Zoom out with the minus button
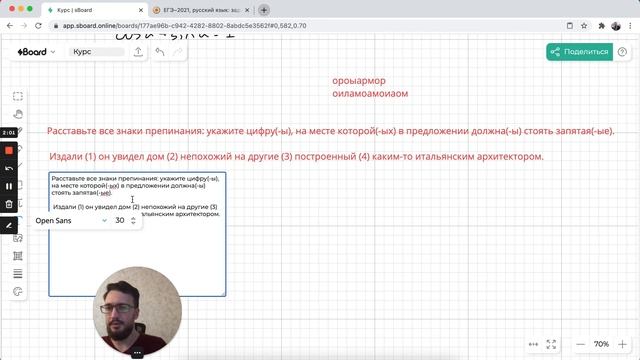640x360 pixels. click(580, 344)
